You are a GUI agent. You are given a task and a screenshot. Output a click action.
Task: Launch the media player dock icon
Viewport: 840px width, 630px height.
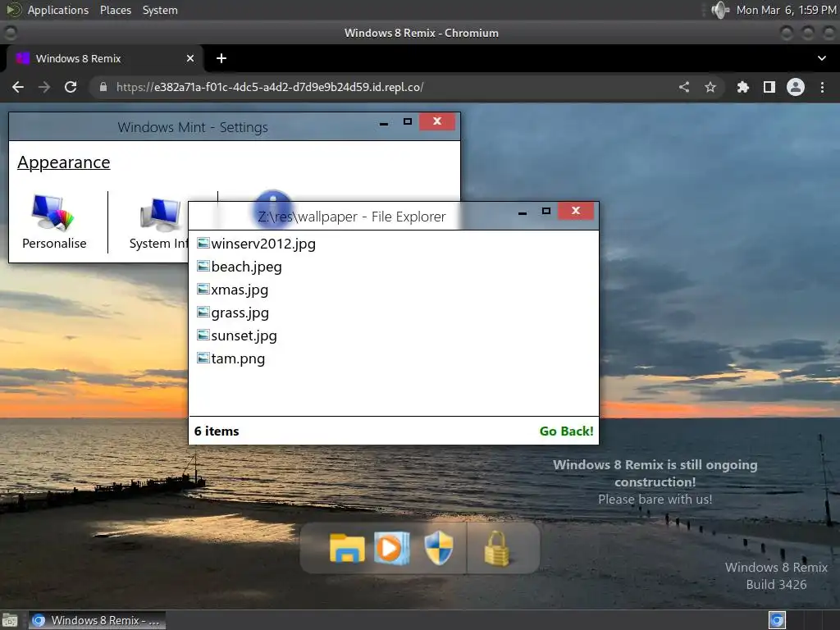392,548
